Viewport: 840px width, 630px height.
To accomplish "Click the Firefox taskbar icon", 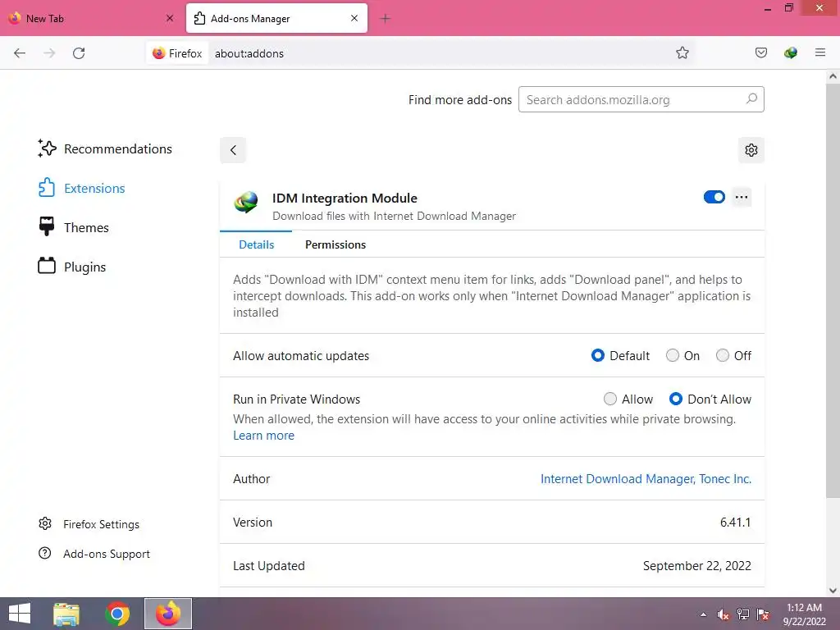I will [168, 614].
